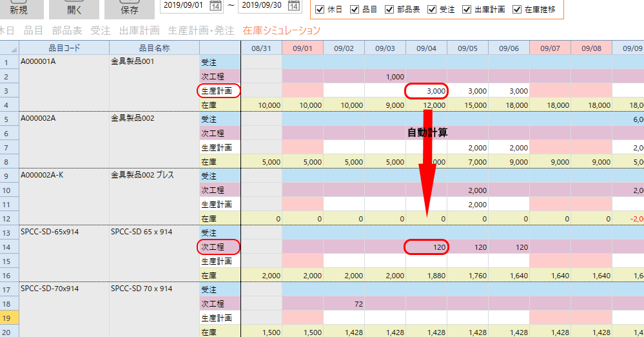Screen dimensions: 644x337
Task: Toggle the 在庫推移 checkbox
Action: [517, 10]
